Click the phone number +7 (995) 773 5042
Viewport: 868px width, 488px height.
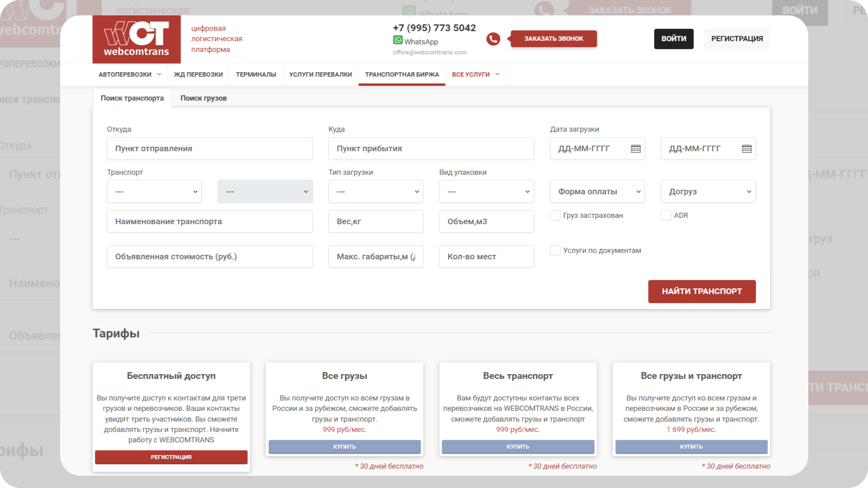click(x=434, y=28)
